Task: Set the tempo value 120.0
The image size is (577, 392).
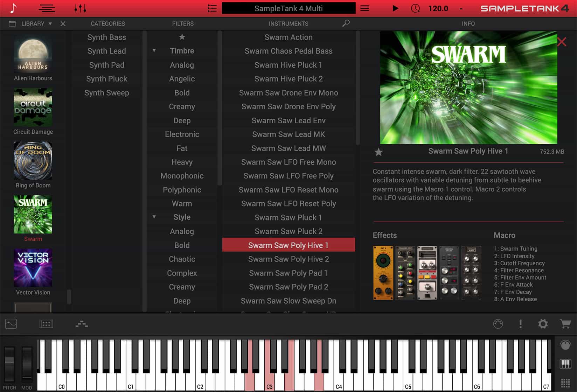Action: (x=438, y=8)
